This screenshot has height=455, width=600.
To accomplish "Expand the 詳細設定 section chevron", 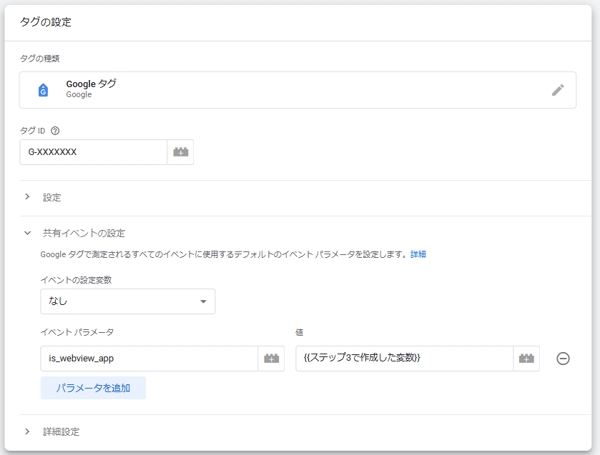I will click(27, 432).
